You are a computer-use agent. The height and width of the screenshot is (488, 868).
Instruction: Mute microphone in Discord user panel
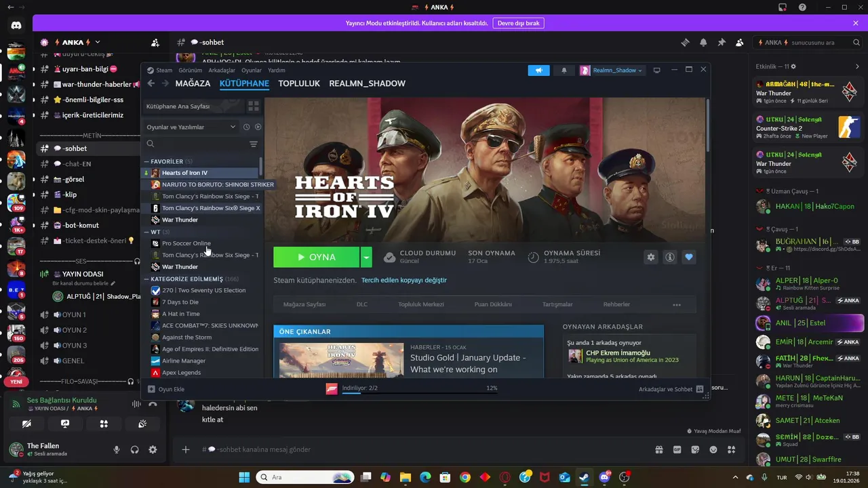pyautogui.click(x=117, y=449)
